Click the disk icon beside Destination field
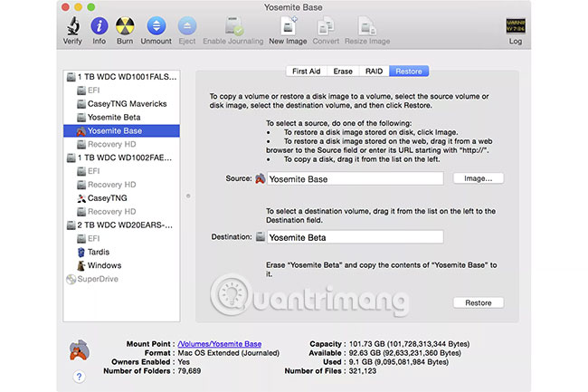The height and width of the screenshot is (392, 588). pos(261,236)
